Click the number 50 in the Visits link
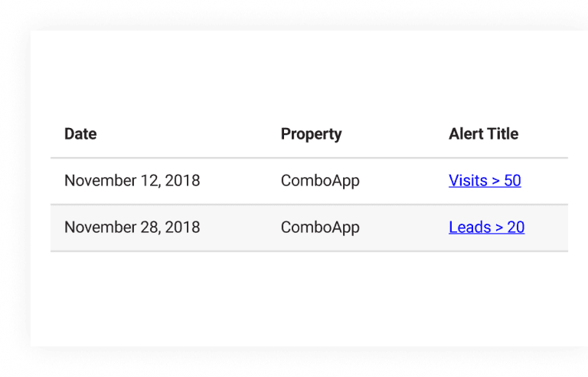Viewport: 588px width, 377px height. tap(512, 181)
